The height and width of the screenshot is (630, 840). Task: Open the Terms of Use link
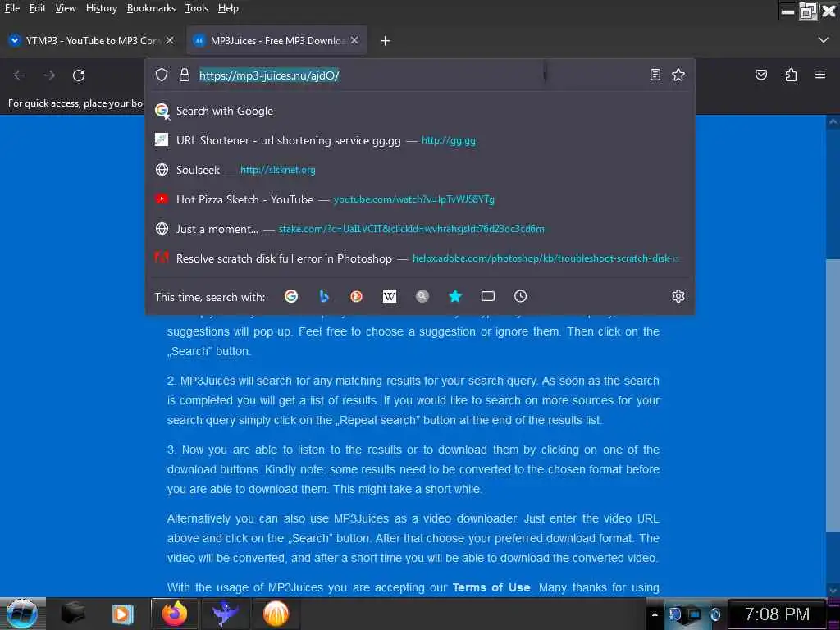[491, 587]
